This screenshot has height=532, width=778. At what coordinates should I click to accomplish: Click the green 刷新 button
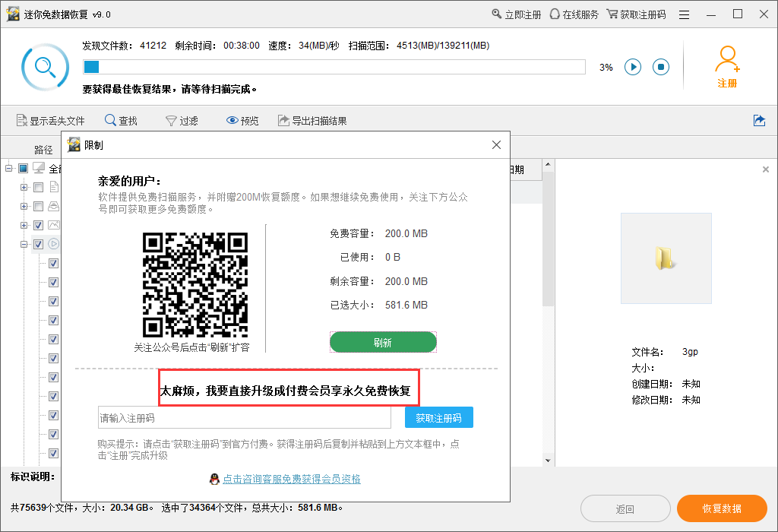point(383,342)
